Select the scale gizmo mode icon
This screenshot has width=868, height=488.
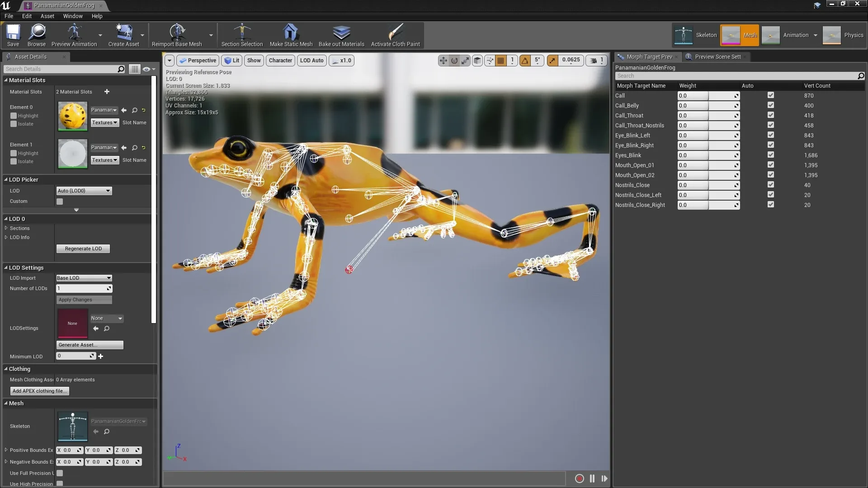click(x=465, y=61)
